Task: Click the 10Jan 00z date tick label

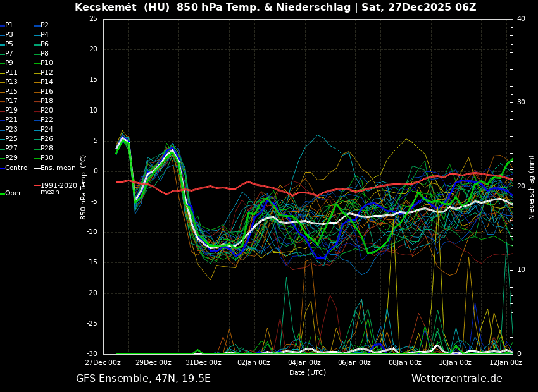Action: (454, 362)
